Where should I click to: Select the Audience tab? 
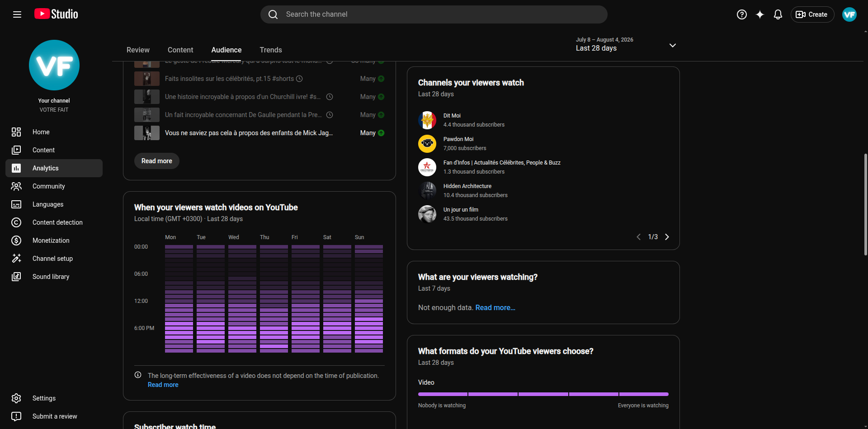[x=226, y=50]
